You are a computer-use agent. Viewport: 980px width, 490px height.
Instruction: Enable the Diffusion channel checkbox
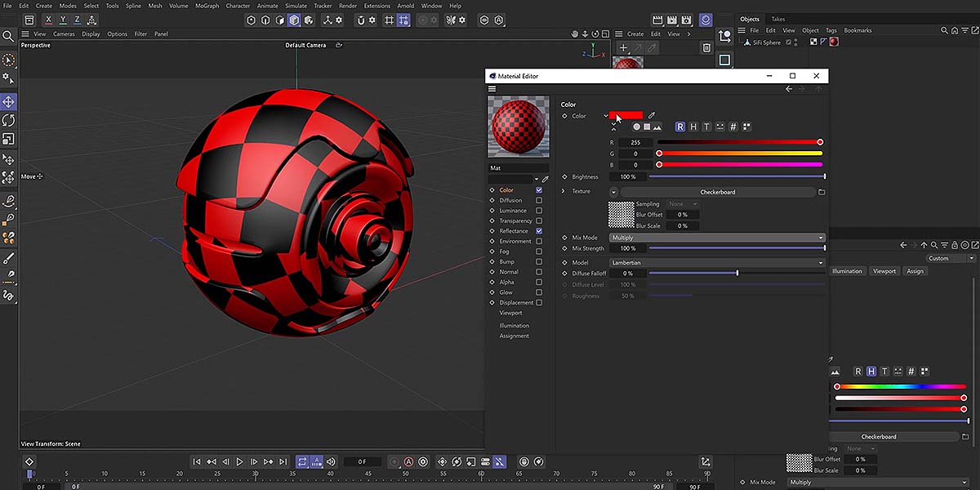[539, 200]
